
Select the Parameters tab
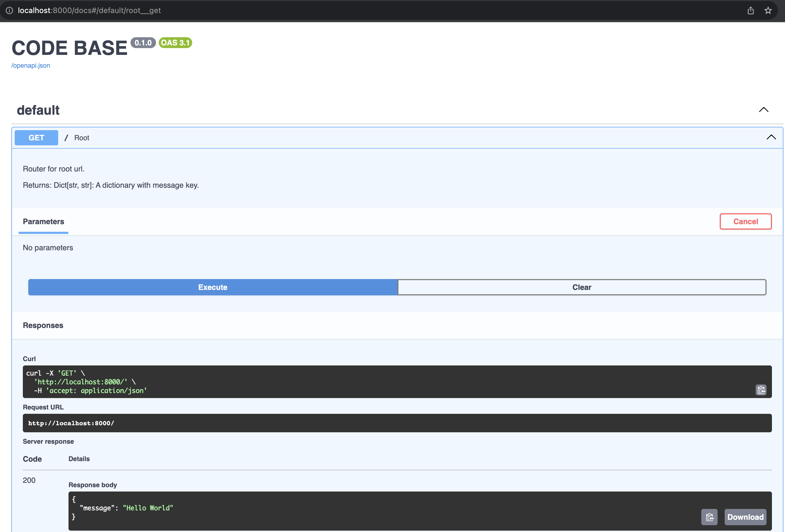click(x=43, y=222)
